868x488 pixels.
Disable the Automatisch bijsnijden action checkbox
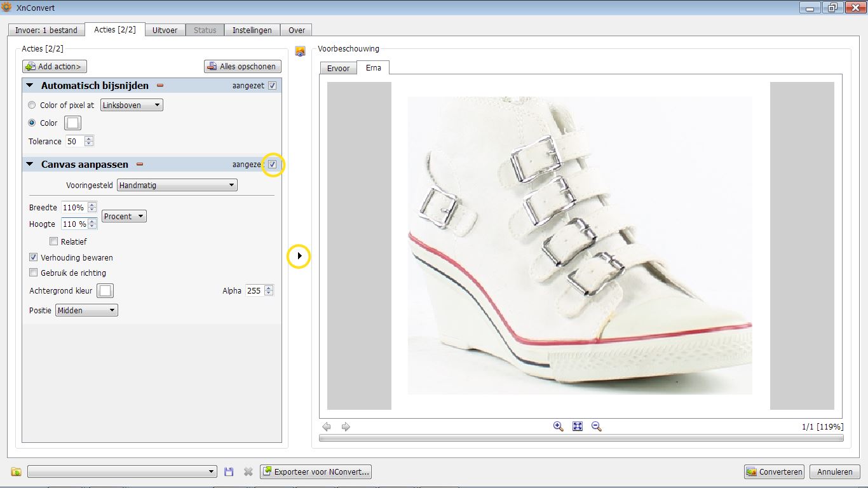273,86
